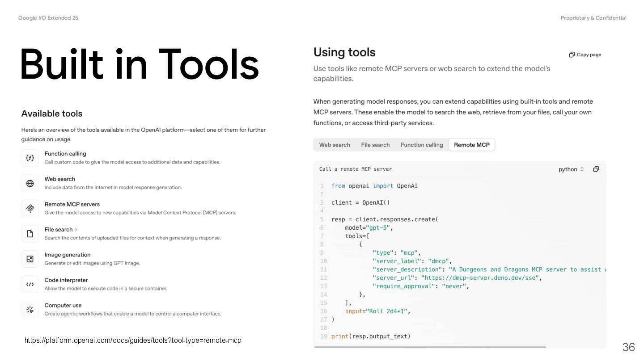Click the Call a remote MCP server label
Viewport: 644px width, 362px height.
point(356,169)
